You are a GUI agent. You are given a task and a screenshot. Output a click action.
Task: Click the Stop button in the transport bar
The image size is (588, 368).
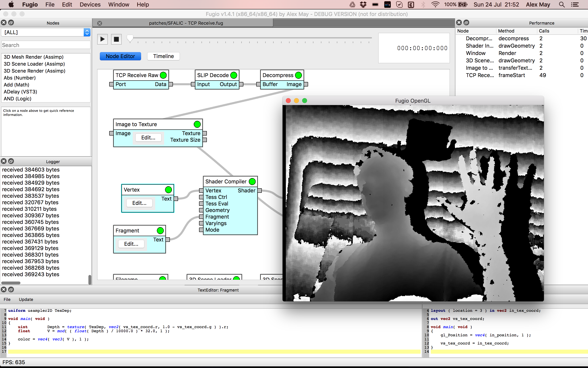coord(116,39)
